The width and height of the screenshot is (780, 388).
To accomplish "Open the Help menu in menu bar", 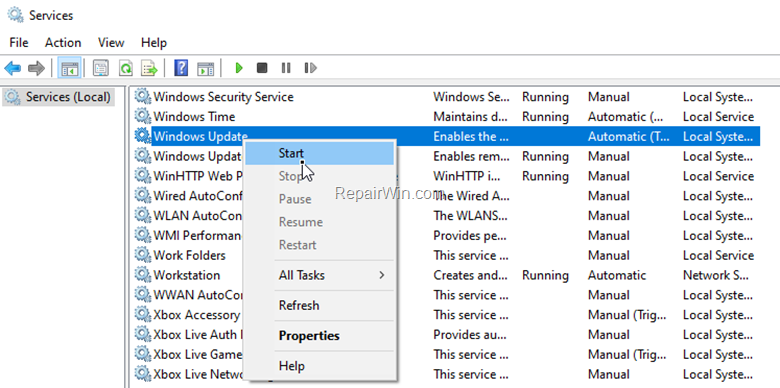I will tap(154, 43).
